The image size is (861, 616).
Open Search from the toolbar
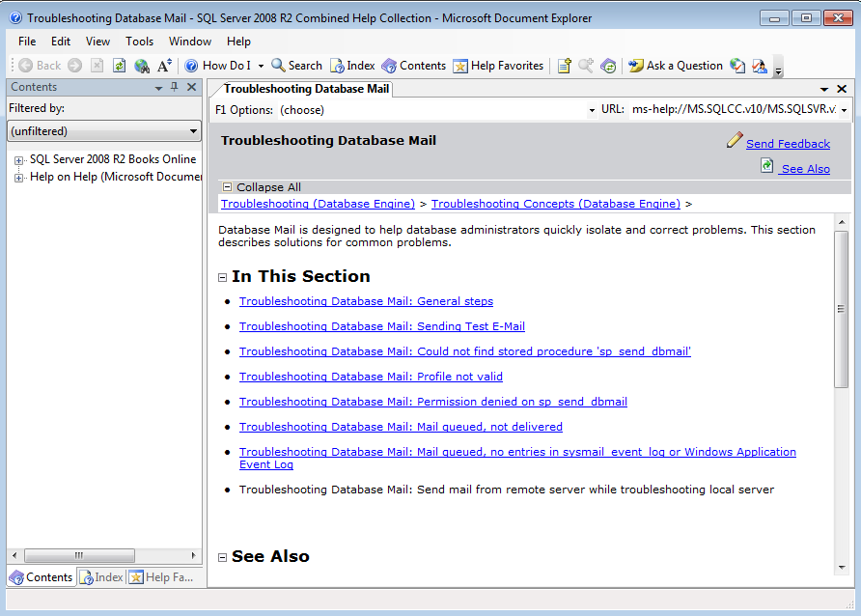(297, 66)
